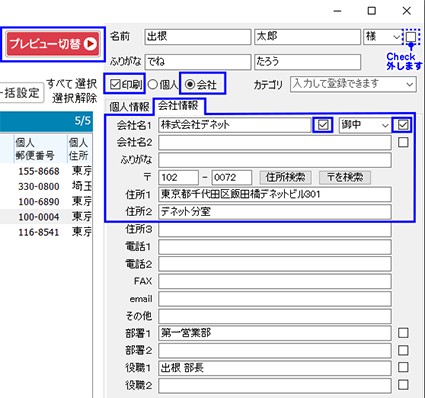Click the postal code field containing 102
The width and height of the screenshot is (425, 398).
point(178,177)
